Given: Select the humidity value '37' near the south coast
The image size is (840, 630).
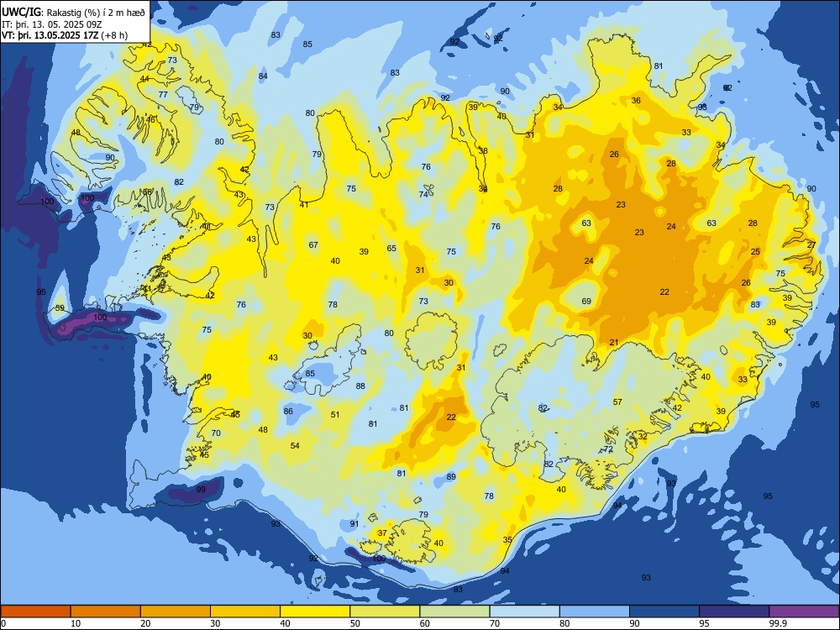Looking at the screenshot, I should pyautogui.click(x=382, y=533).
